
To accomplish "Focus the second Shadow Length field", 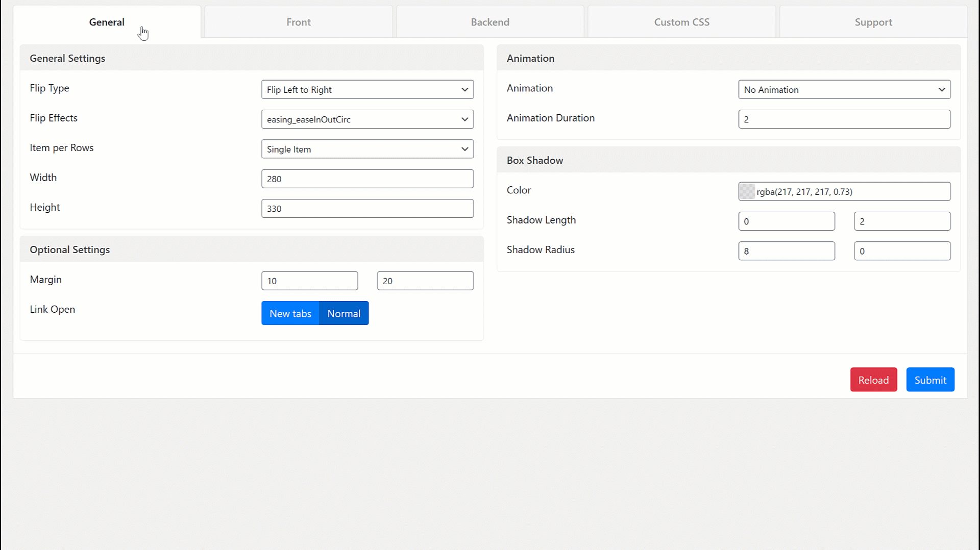I will pos(902,221).
